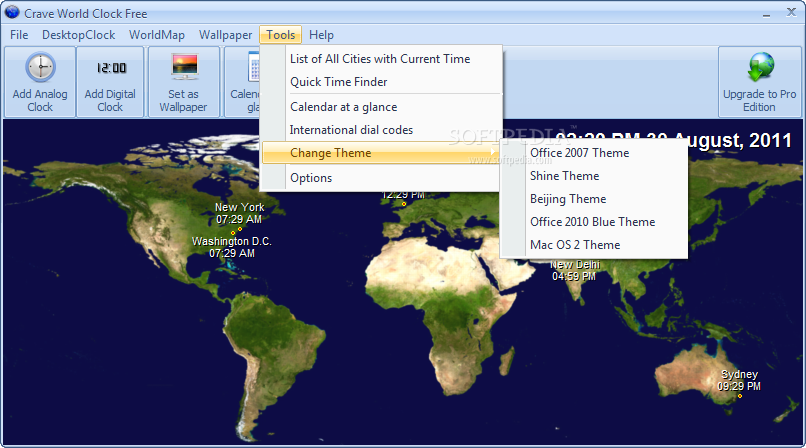Open the DesktopClock menu
The width and height of the screenshot is (806, 448).
pyautogui.click(x=79, y=35)
